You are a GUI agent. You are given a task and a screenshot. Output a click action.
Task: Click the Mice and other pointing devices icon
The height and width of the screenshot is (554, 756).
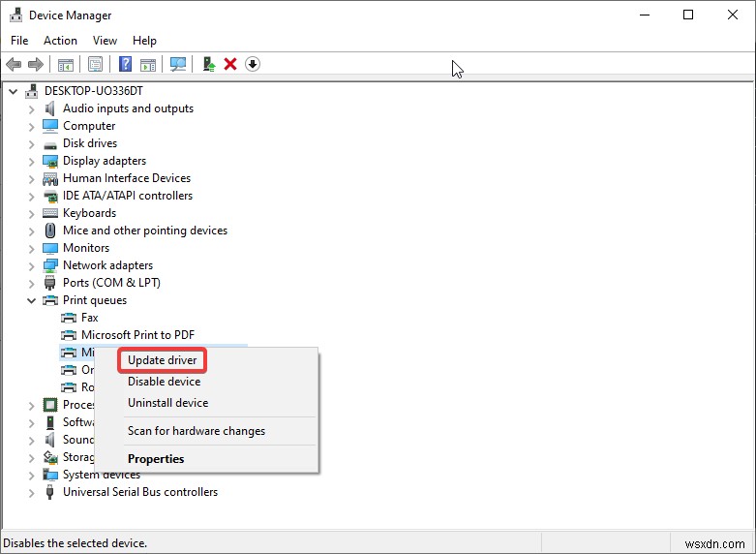50,231
